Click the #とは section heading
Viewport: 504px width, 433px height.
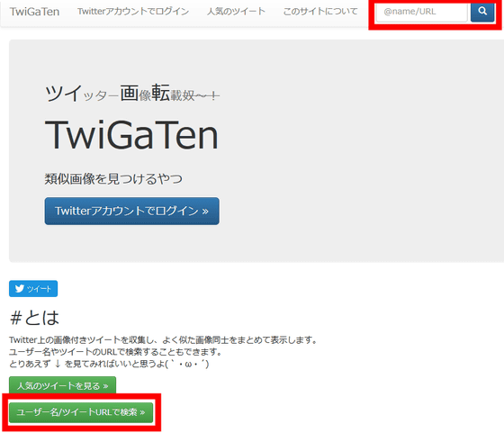tap(34, 318)
